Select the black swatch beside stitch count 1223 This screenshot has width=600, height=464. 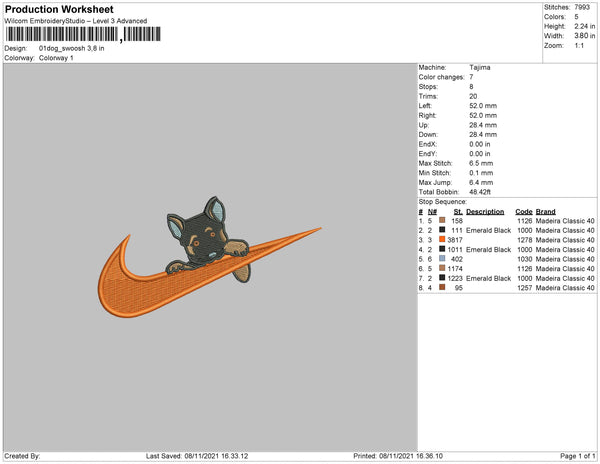pos(442,278)
